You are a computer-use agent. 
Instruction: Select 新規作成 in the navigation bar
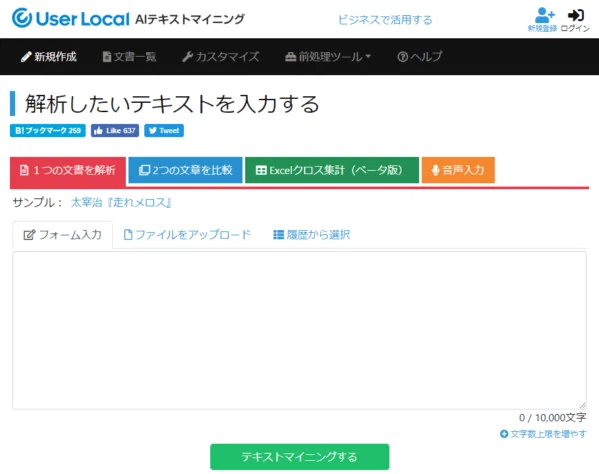click(49, 57)
